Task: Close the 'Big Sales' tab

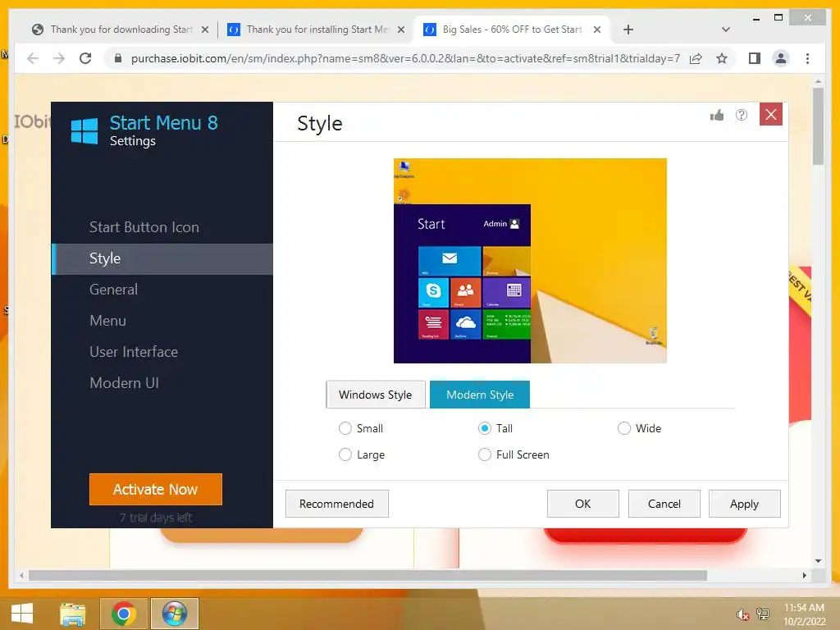Action: pos(597,30)
